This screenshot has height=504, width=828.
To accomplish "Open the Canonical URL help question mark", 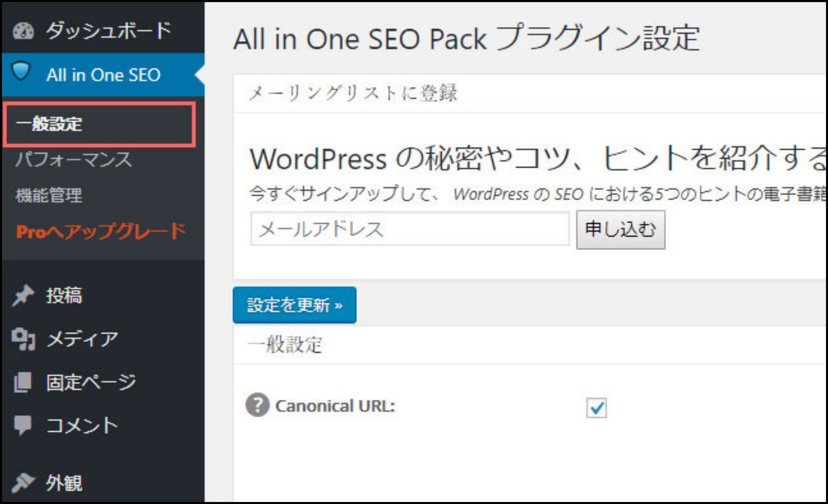I will [257, 405].
